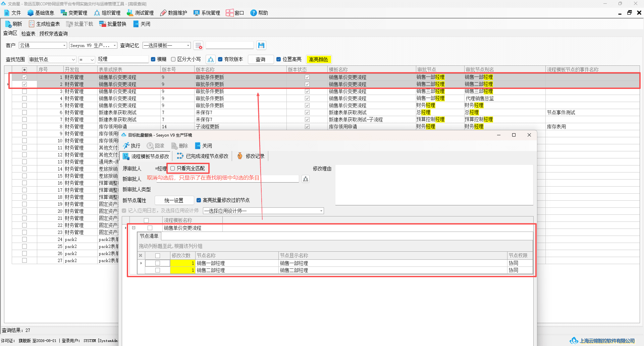Click the delete query memory icon

pyautogui.click(x=199, y=45)
